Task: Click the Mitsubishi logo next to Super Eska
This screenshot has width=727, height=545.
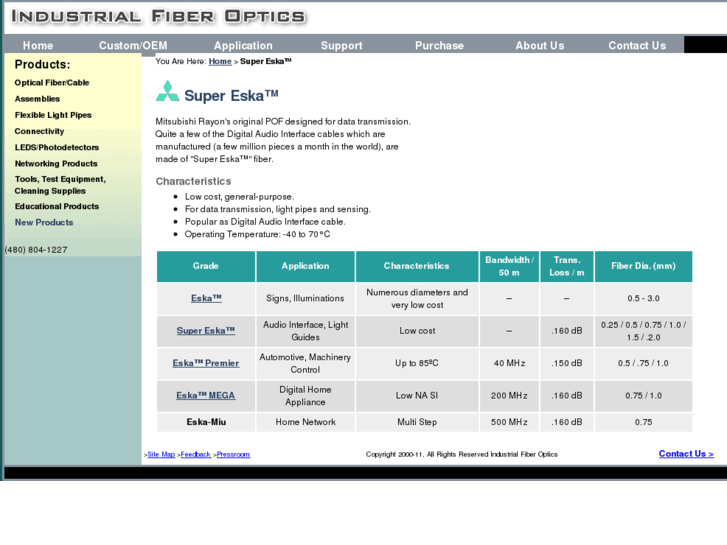Action: [x=167, y=91]
